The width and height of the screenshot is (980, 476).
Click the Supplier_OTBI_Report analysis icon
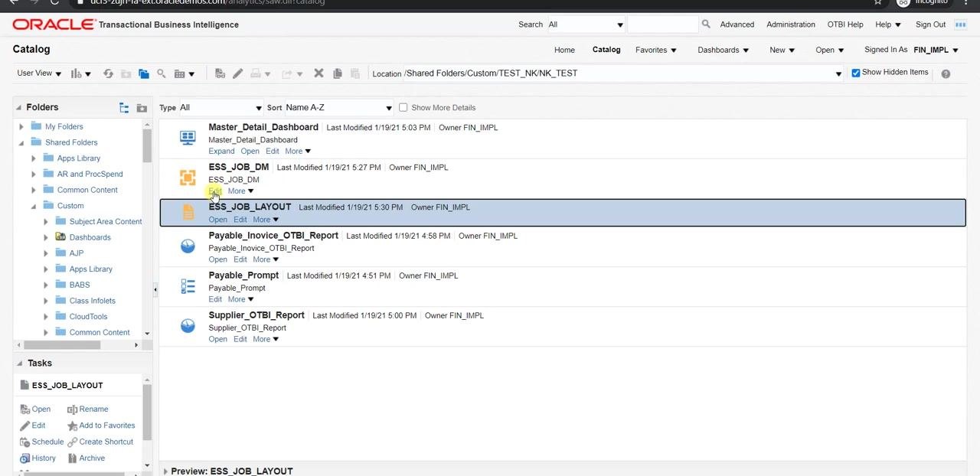click(x=188, y=326)
